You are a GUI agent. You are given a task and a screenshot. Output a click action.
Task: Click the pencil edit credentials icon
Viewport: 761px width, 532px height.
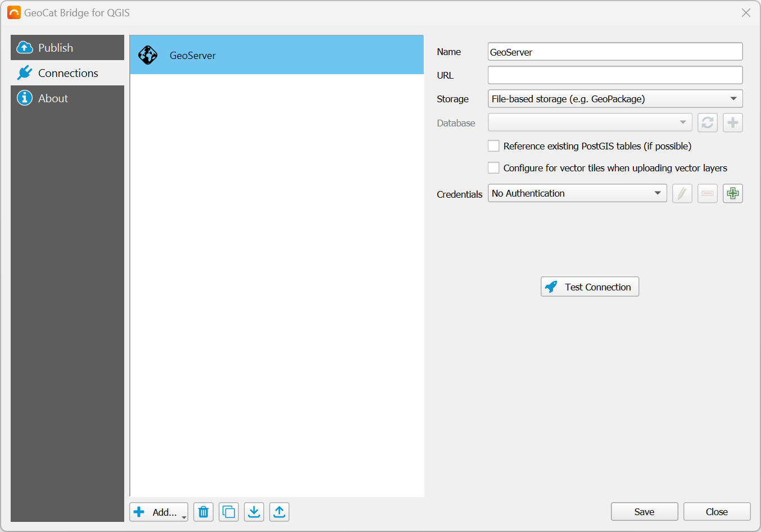682,193
